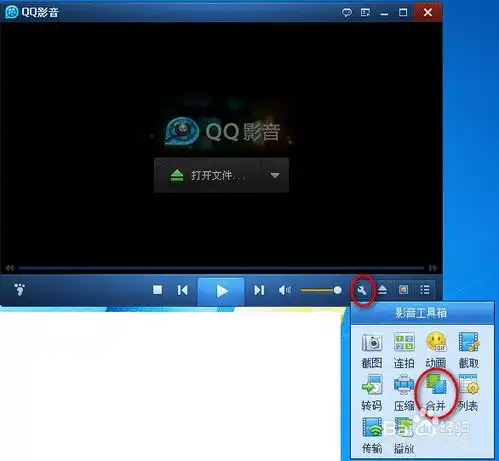Screen dimensions: 499x461
Task: Stop playback with the square button
Action: click(x=157, y=290)
